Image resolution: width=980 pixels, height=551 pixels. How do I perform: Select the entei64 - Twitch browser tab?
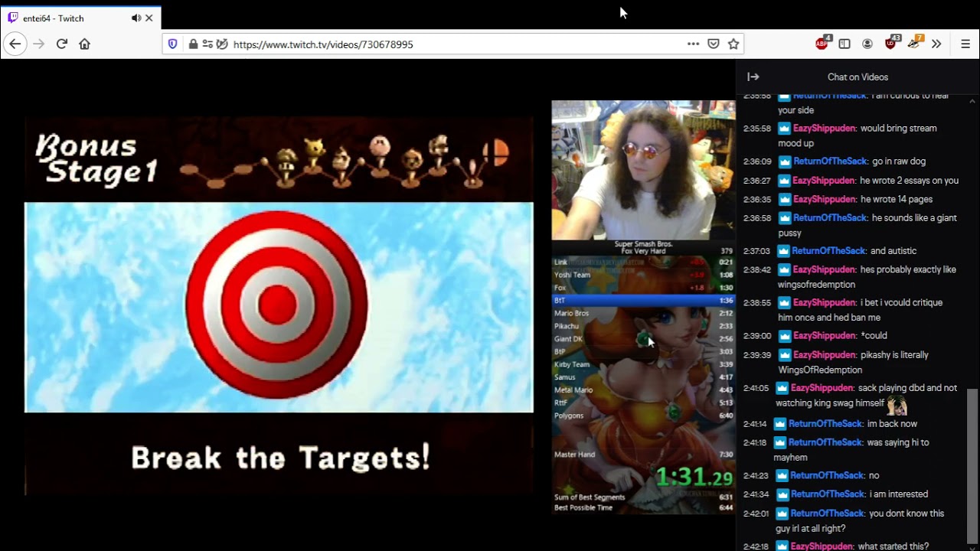coord(80,18)
